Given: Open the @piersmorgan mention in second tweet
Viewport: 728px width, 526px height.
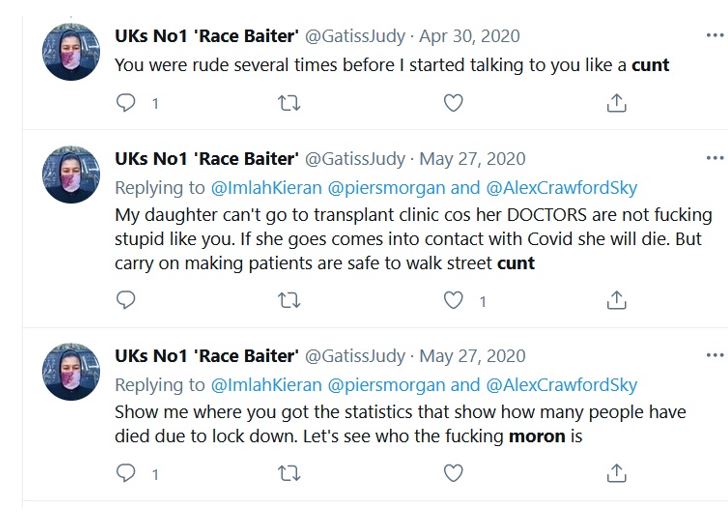Looking at the screenshot, I should tap(387, 187).
